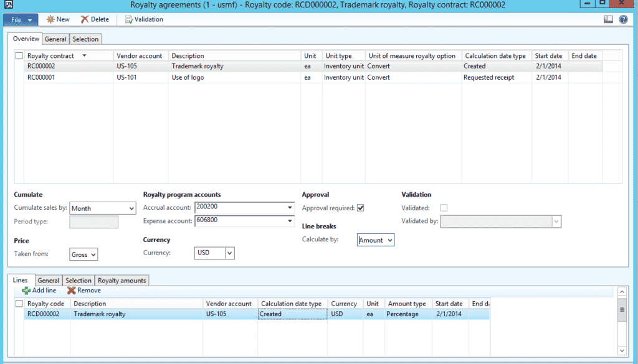Toggle the Validated checkbox
This screenshot has width=638, height=364.
[444, 208]
